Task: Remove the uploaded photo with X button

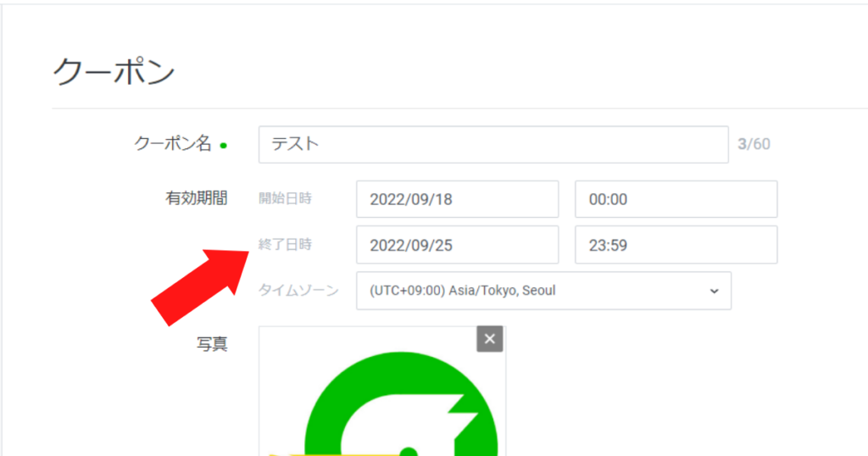Action: pyautogui.click(x=490, y=339)
